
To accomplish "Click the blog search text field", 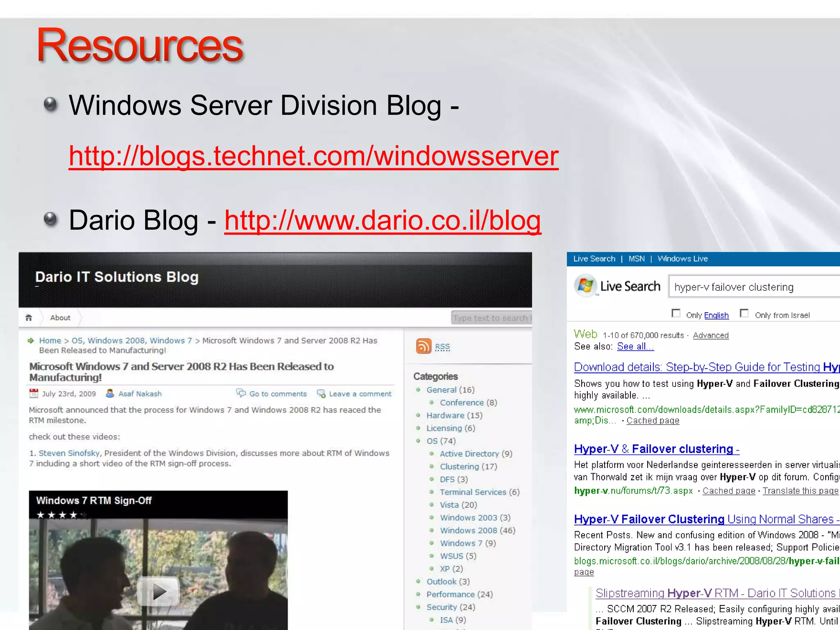I will click(x=491, y=318).
